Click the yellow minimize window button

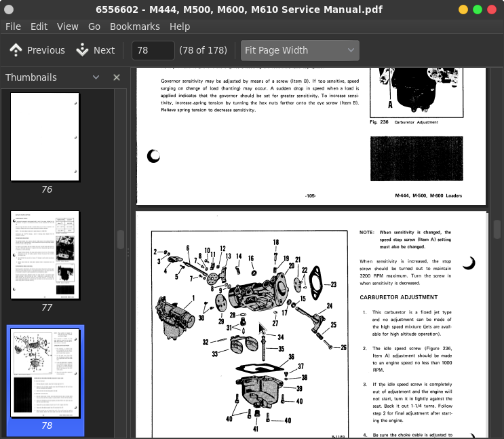463,9
